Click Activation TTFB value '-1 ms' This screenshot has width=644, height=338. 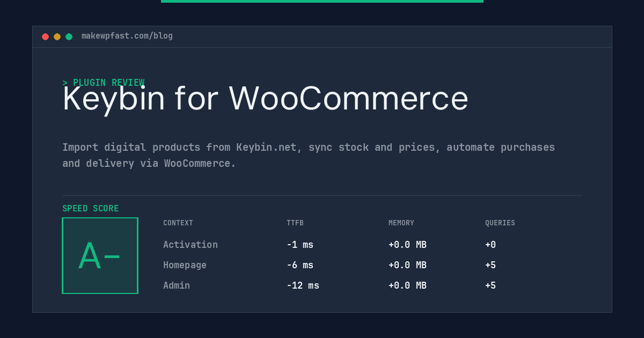(x=300, y=245)
